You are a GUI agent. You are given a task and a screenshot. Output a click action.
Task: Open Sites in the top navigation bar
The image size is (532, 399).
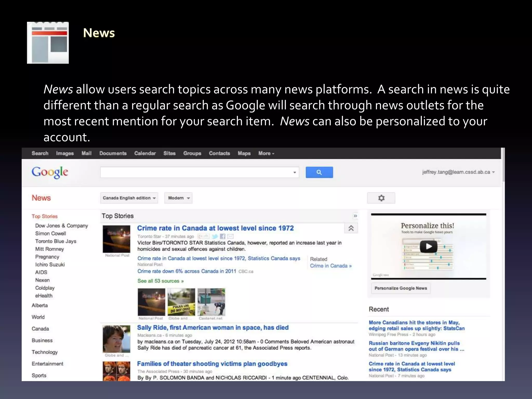click(169, 153)
